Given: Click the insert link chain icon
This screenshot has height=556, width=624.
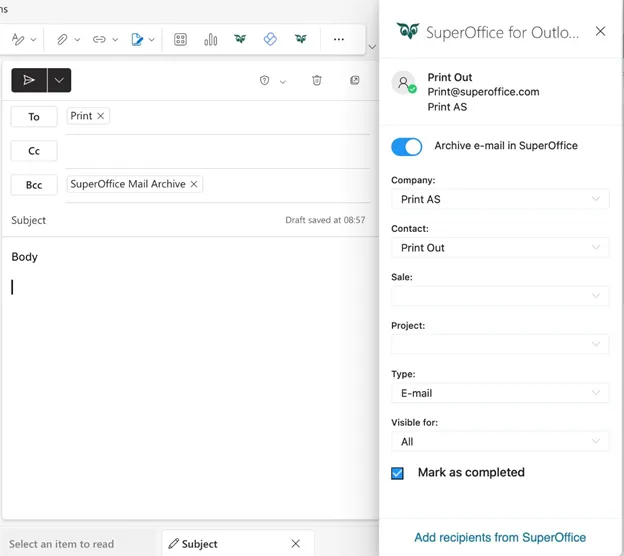Looking at the screenshot, I should coord(99,40).
